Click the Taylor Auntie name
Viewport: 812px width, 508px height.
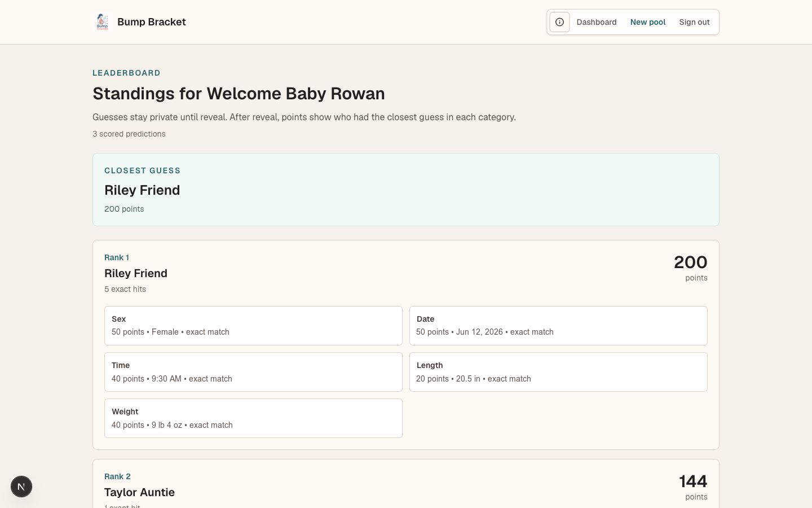coord(139,492)
